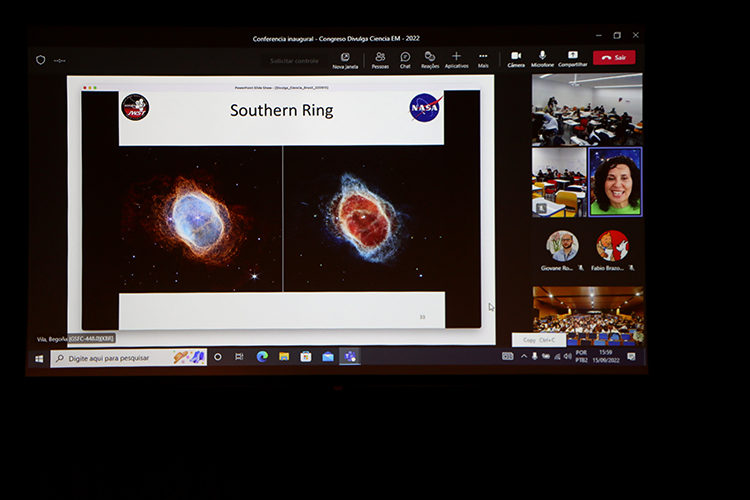This screenshot has height=500, width=750.
Task: Expand the hidden tray icons chevron
Action: point(524,356)
